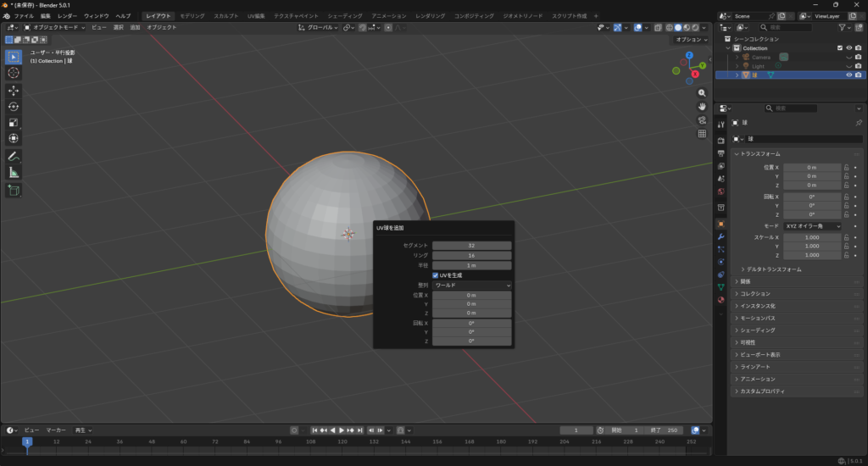Select the Rotate tool in the toolbar
The width and height of the screenshot is (868, 466).
coord(14,106)
